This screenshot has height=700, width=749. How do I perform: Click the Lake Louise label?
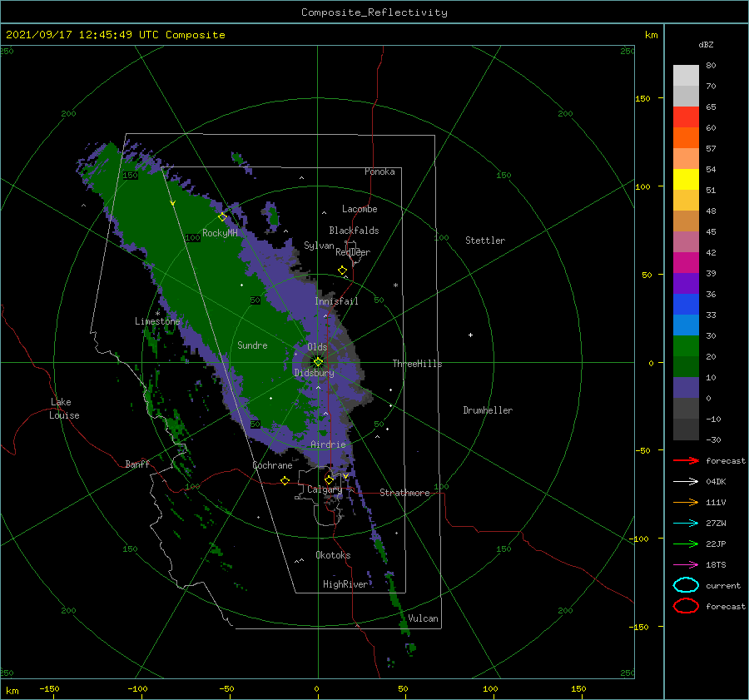coord(64,409)
